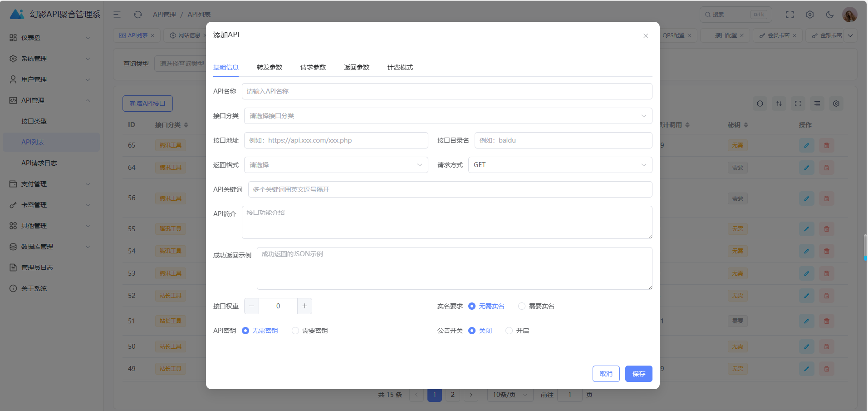Delete row 54 with the trash icon
The image size is (868, 411).
[827, 251]
